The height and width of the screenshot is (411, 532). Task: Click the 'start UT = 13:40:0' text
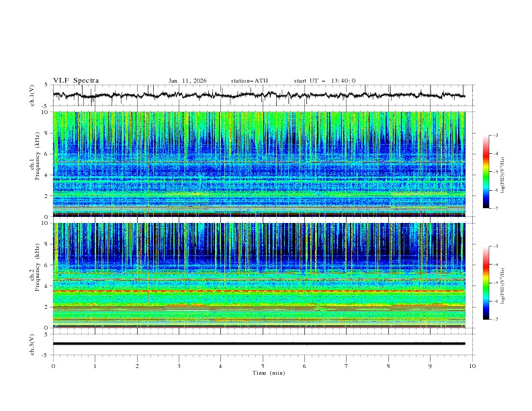[324, 81]
